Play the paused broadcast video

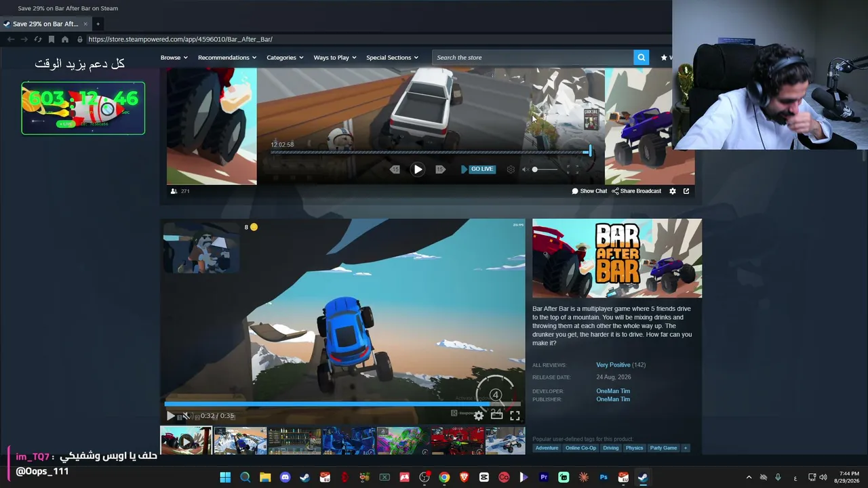pos(418,169)
